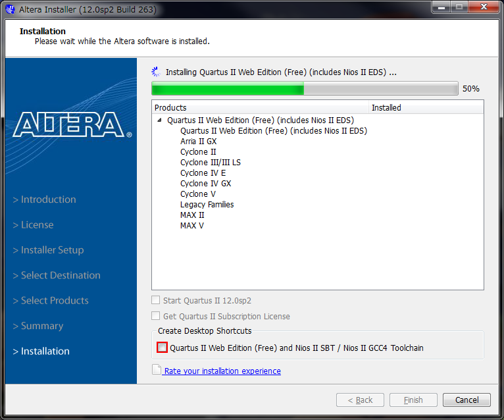The image size is (504, 420).
Task: Open the Select Products step
Action: pyautogui.click(x=51, y=300)
